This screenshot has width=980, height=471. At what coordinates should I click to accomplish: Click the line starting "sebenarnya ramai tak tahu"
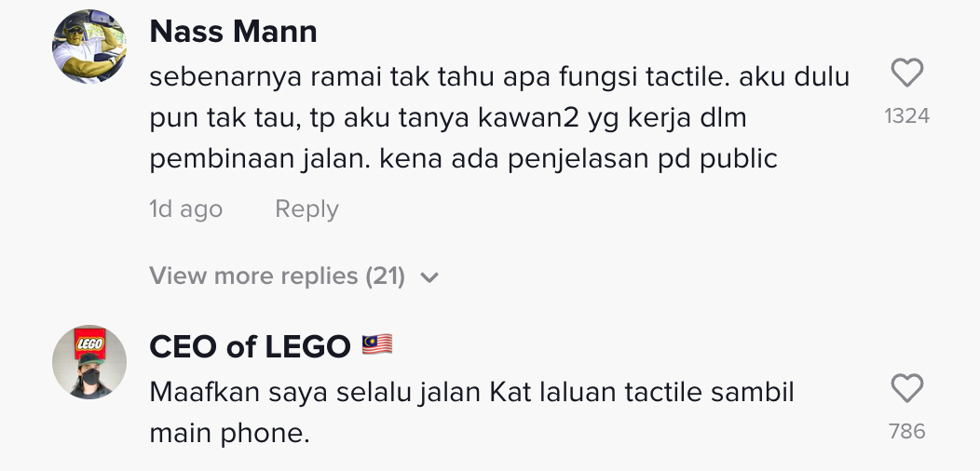click(x=499, y=77)
